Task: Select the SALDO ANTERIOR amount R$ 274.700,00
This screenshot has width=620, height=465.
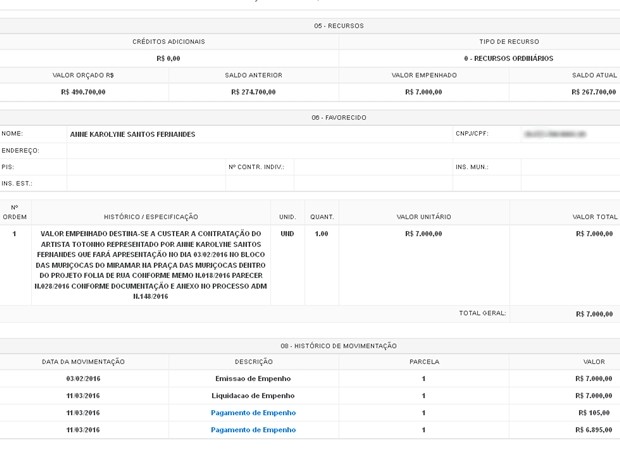Action: [x=253, y=92]
